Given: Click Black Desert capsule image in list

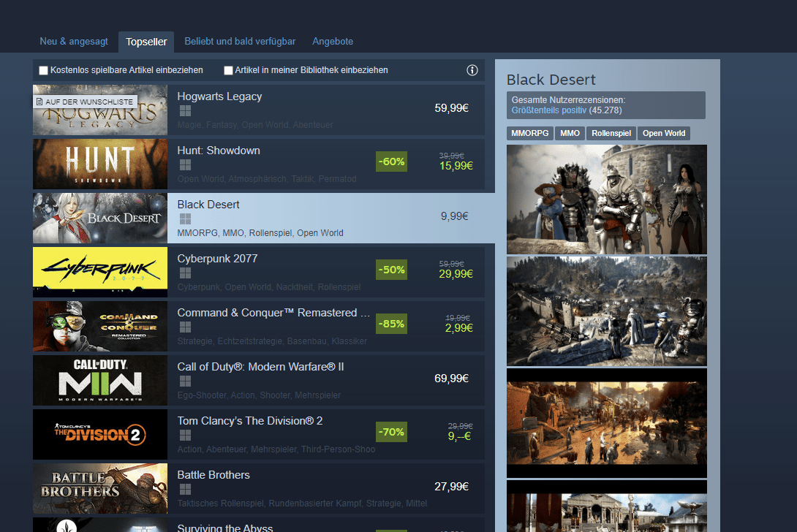Looking at the screenshot, I should pyautogui.click(x=100, y=218).
